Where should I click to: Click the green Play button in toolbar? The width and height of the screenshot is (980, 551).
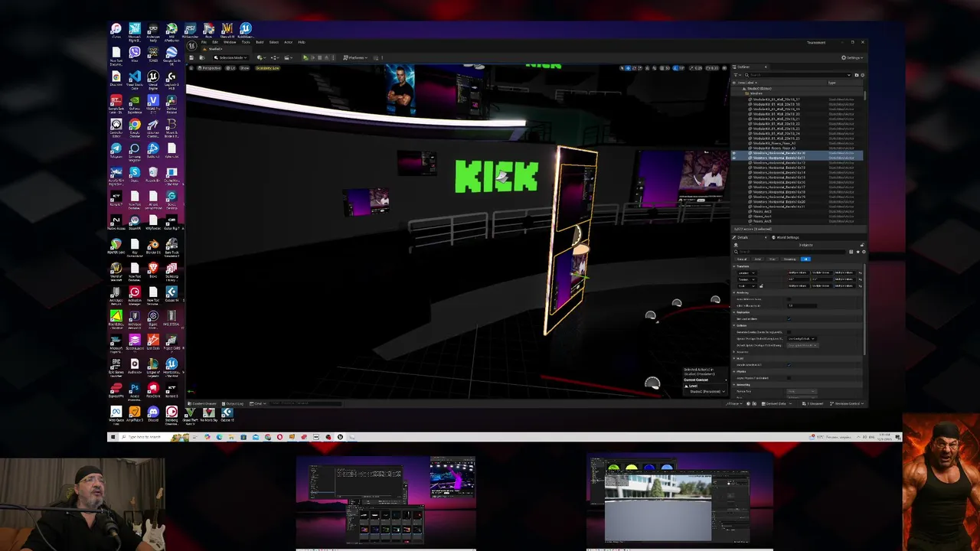point(305,57)
